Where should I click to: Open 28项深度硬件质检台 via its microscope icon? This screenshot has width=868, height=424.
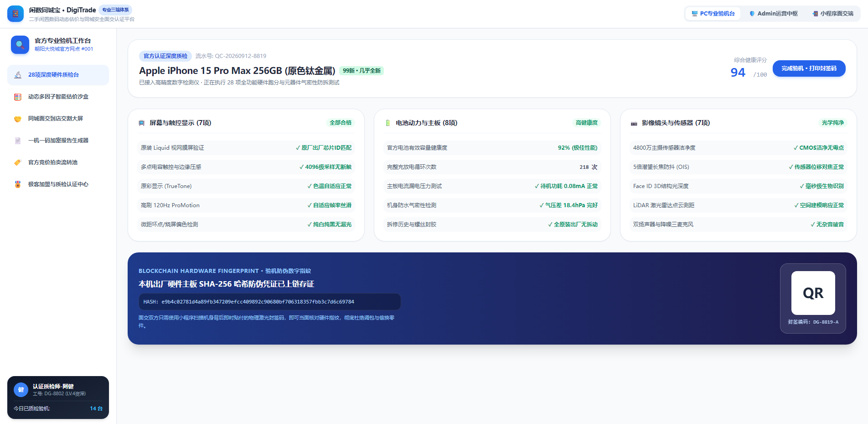(x=18, y=75)
